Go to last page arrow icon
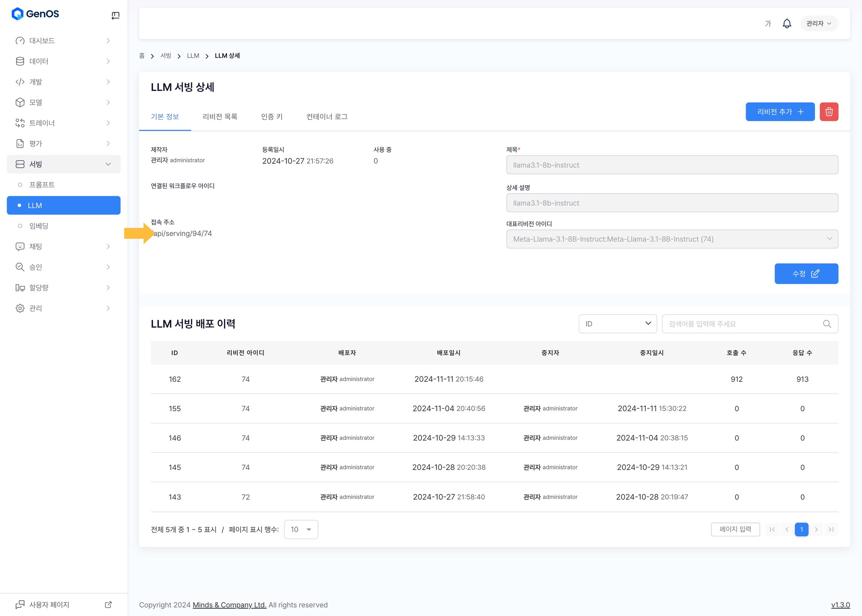This screenshot has width=862, height=616. tap(831, 529)
